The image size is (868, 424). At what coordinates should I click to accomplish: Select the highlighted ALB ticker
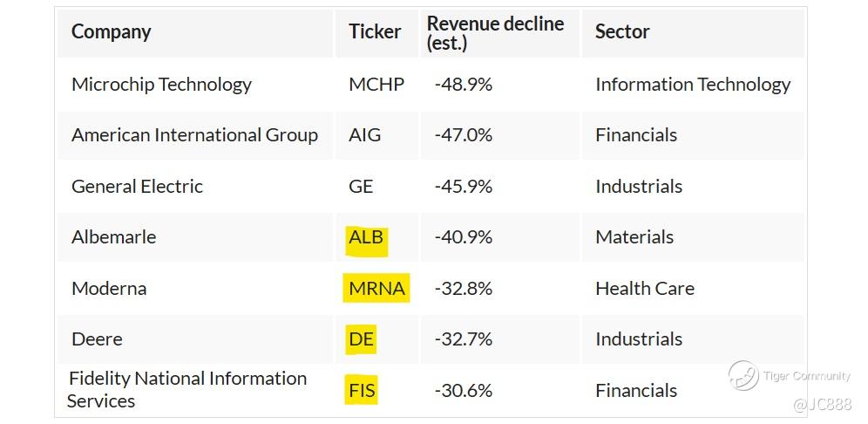[366, 237]
